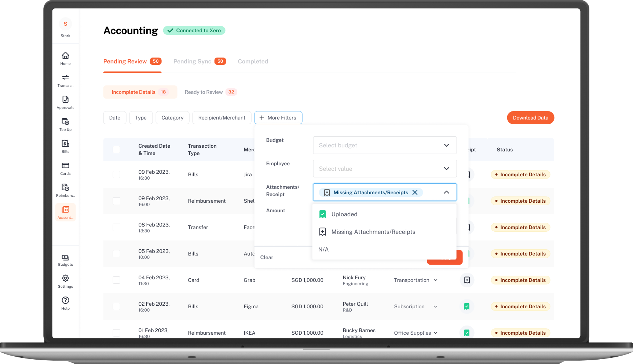Click the More Filters button
Image resolution: width=633 pixels, height=364 pixels.
pos(278,118)
